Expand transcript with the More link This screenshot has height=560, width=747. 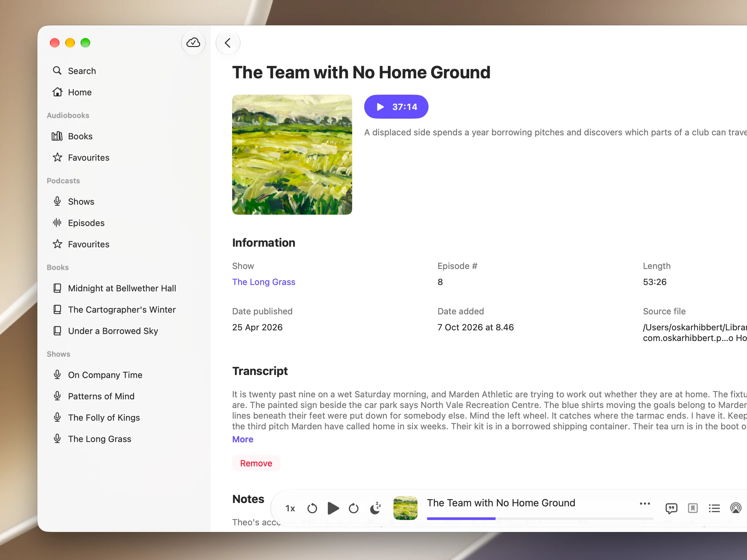[242, 439]
